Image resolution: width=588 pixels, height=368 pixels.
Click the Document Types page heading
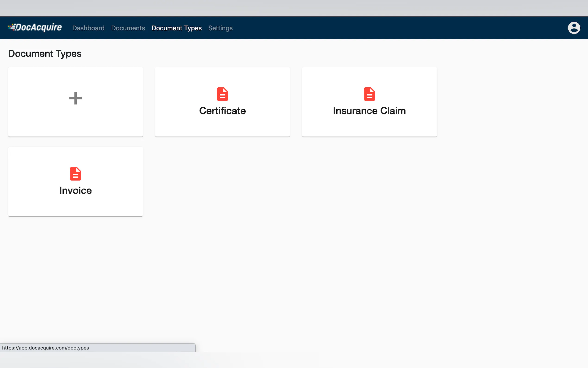45,54
